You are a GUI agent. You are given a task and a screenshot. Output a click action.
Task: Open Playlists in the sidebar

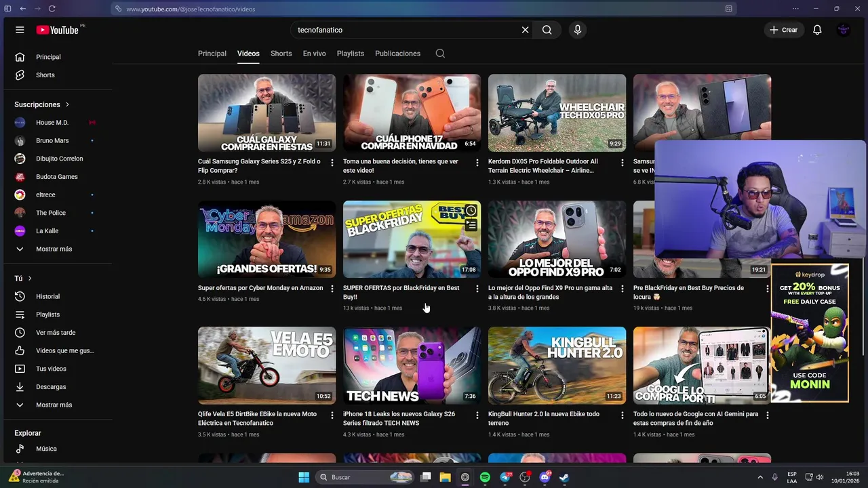click(x=56, y=314)
